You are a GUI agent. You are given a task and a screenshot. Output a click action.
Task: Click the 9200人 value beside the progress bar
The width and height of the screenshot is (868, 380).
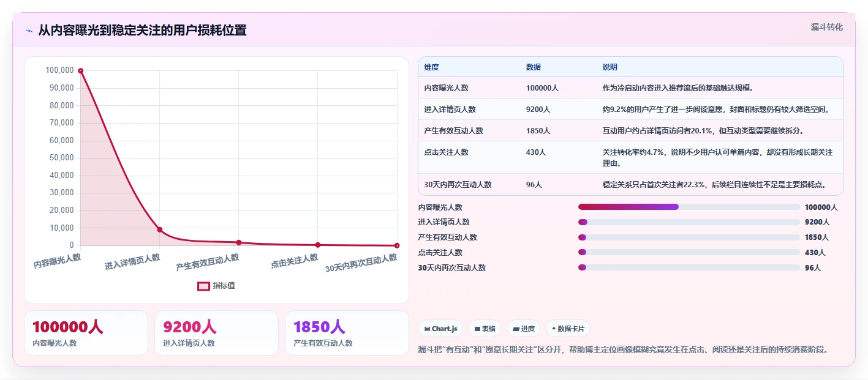[817, 222]
